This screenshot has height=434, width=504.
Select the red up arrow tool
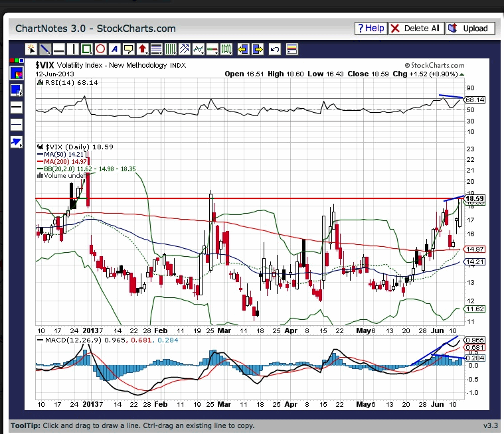pos(142,49)
